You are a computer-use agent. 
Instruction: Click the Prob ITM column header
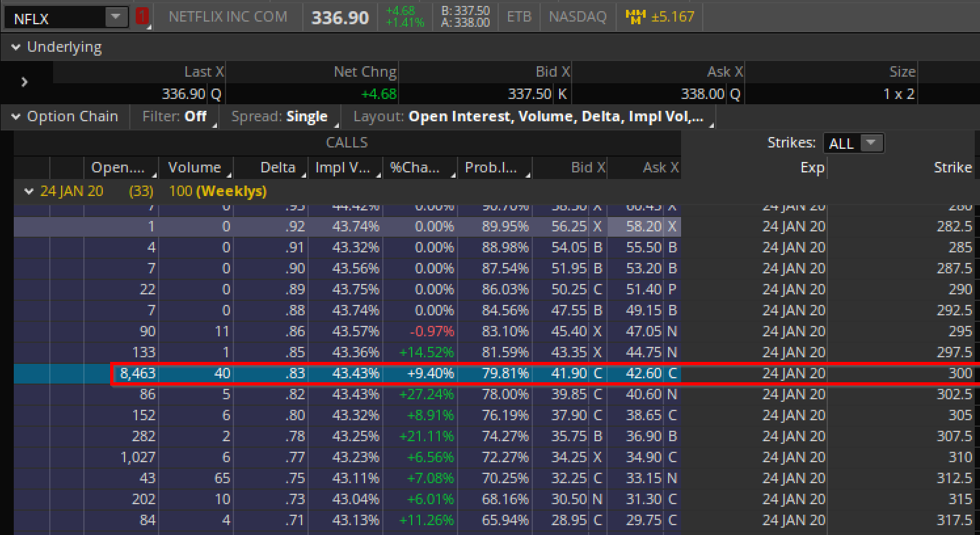[x=495, y=168]
